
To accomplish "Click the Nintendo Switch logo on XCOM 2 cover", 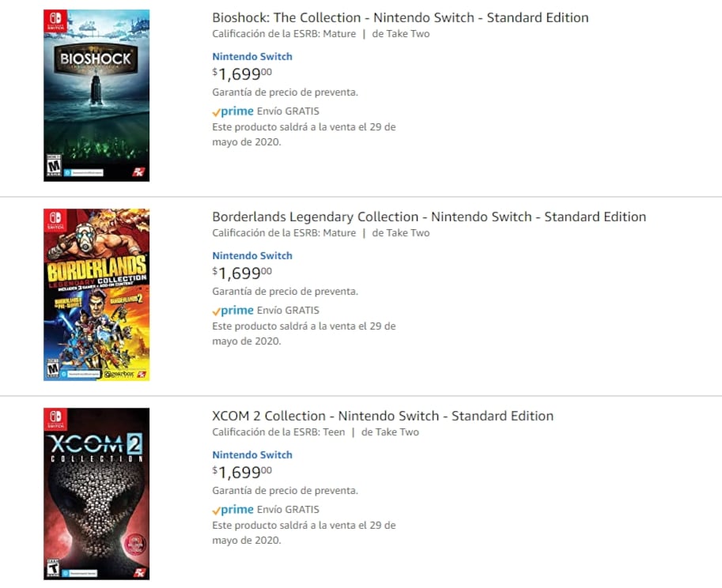I will point(55,419).
